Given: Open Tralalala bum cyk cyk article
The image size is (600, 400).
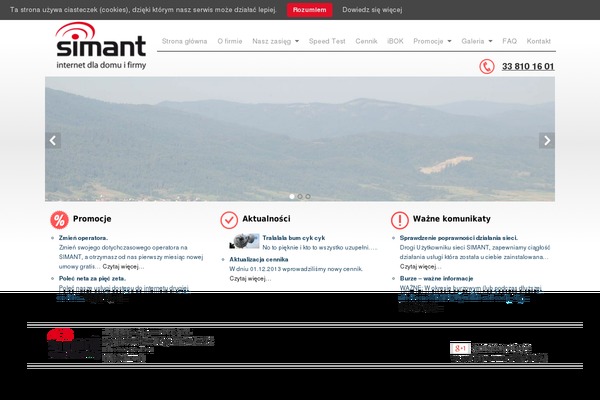Looking at the screenshot, I should click(293, 238).
